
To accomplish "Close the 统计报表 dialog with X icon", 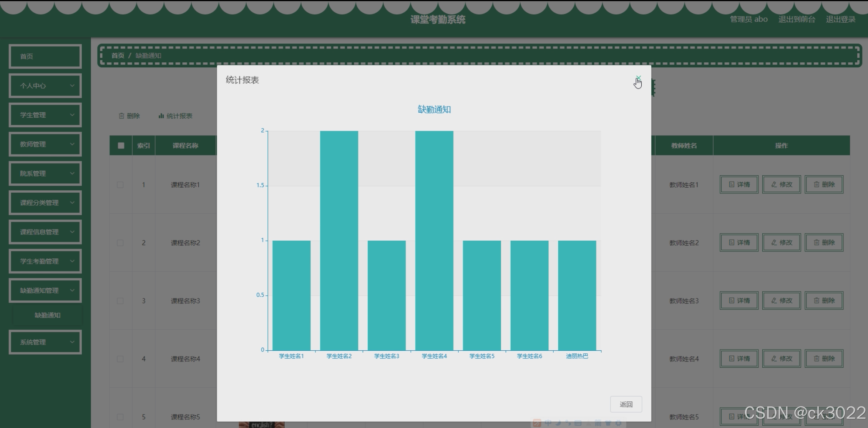I will tap(638, 78).
